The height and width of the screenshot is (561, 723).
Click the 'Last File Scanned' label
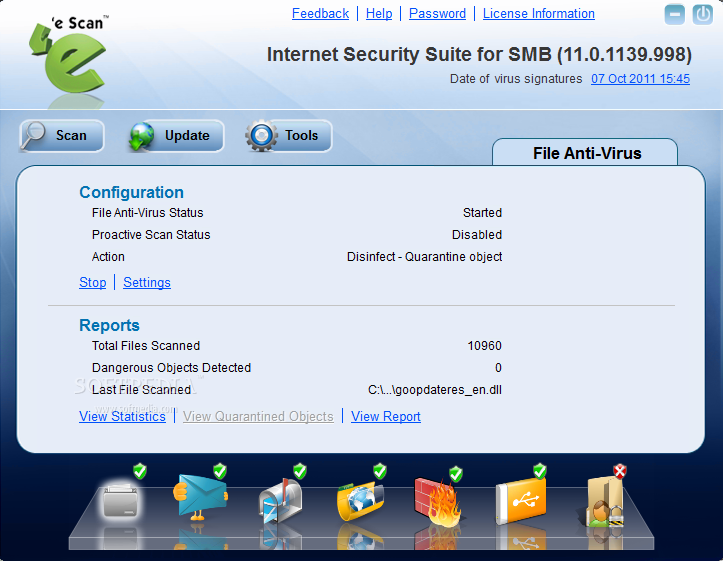(141, 390)
